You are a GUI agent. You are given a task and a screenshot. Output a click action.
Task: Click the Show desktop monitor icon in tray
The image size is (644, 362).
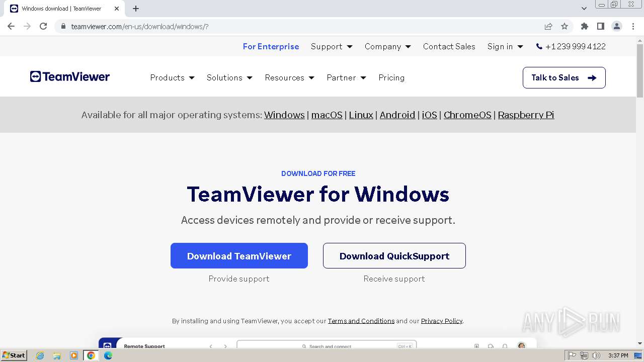click(638, 355)
